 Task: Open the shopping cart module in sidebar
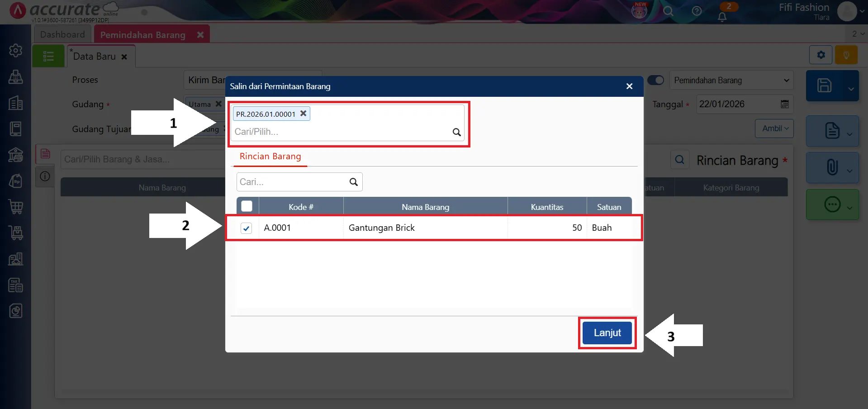[16, 207]
